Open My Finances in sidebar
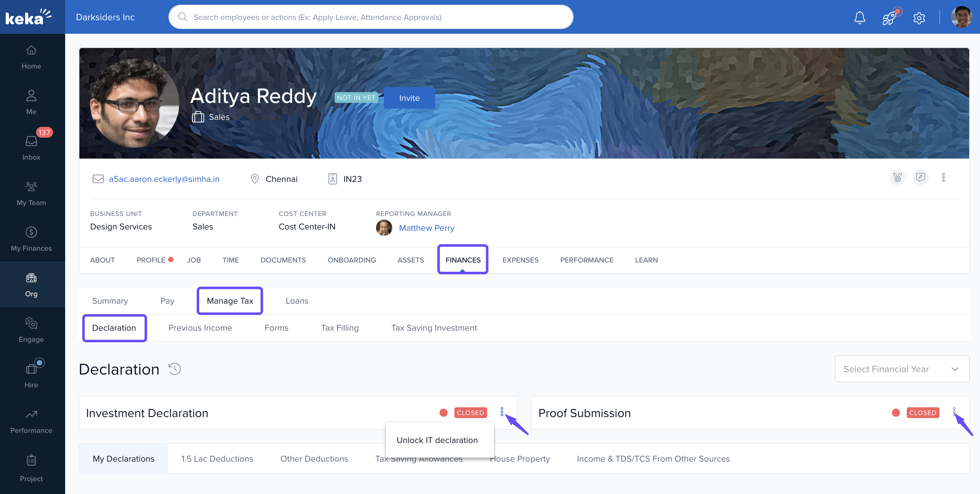Screen dimensions: 980x494 pyautogui.click(x=31, y=239)
